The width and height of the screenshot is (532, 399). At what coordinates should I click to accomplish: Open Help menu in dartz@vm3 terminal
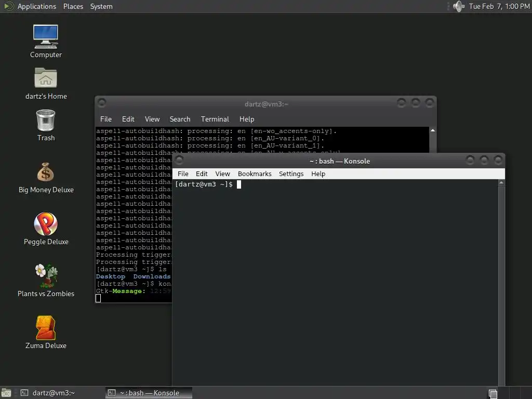click(x=247, y=119)
